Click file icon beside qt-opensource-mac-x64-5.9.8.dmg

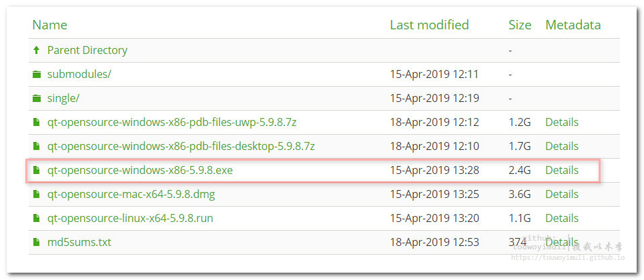37,194
